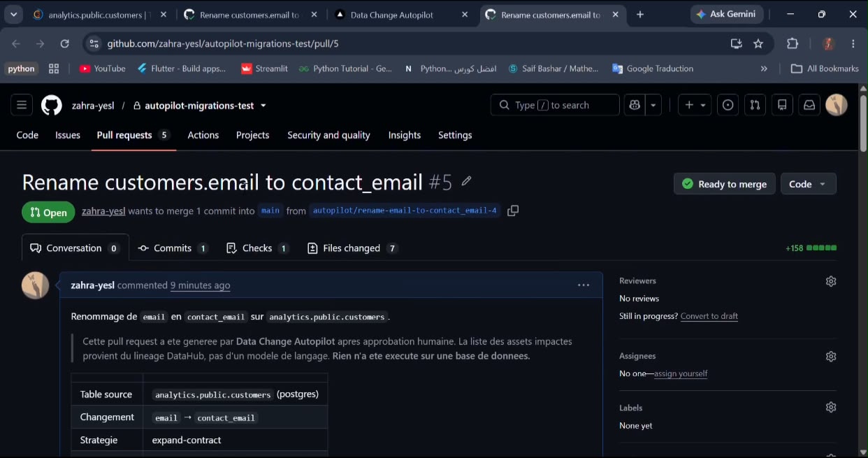Open a new browser tab with plus
The height and width of the screenshot is (458, 868).
click(640, 15)
